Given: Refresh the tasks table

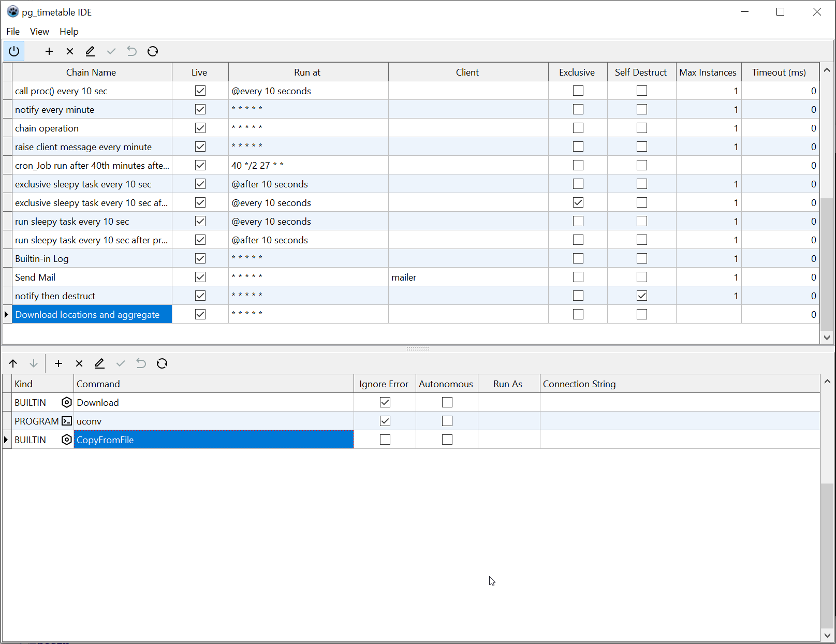Looking at the screenshot, I should [162, 363].
